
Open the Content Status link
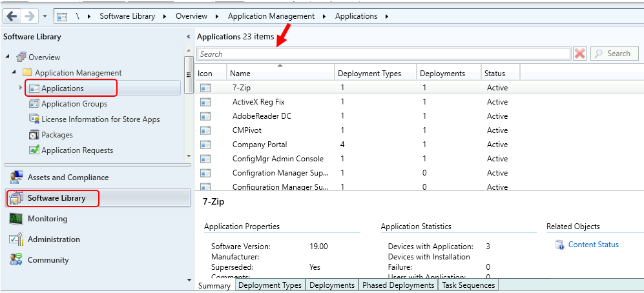593,245
